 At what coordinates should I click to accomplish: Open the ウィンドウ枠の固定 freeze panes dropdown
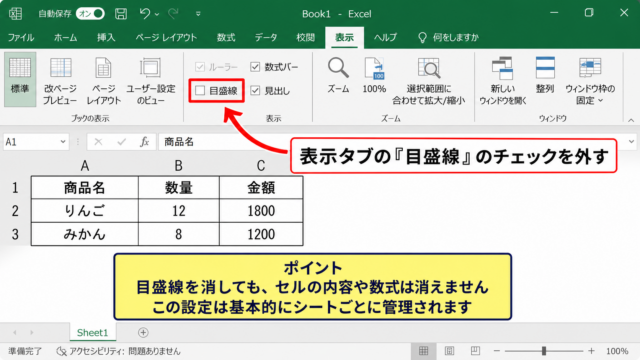point(590,81)
